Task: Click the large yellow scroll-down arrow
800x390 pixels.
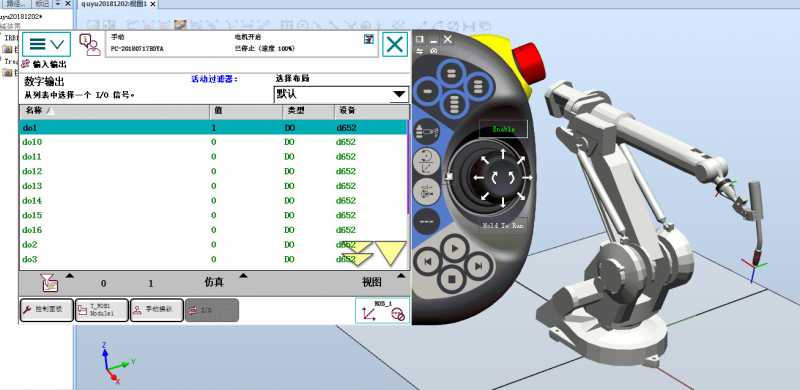Action: (x=391, y=253)
